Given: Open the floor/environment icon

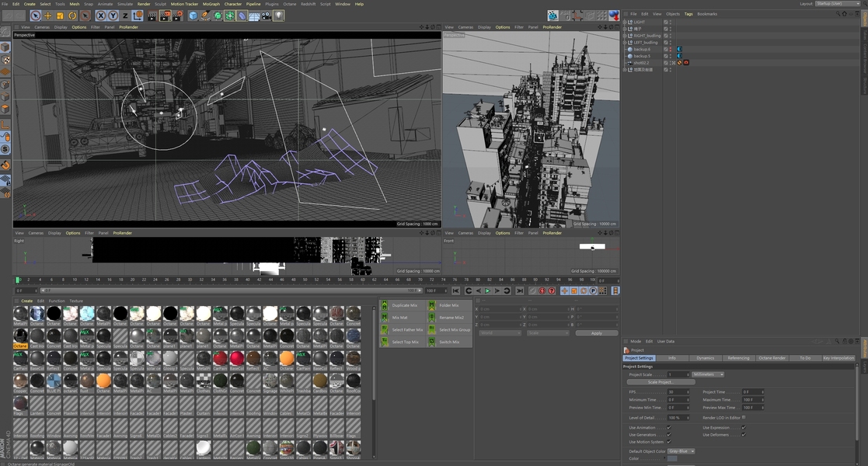Looking at the screenshot, I should tap(254, 16).
